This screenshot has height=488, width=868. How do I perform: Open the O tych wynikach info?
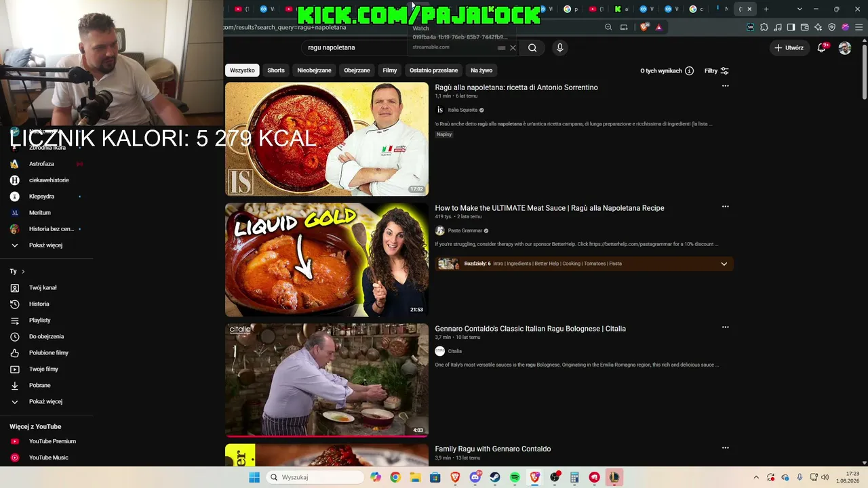pyautogui.click(x=667, y=70)
